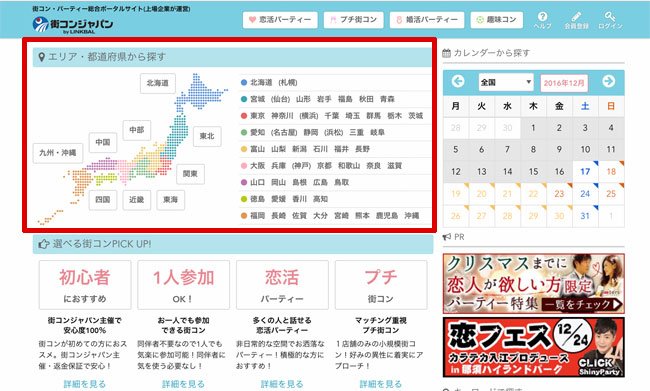This screenshot has height=391, width=650.
Task: Open the プチ街コン menu button
Action: pos(354,19)
